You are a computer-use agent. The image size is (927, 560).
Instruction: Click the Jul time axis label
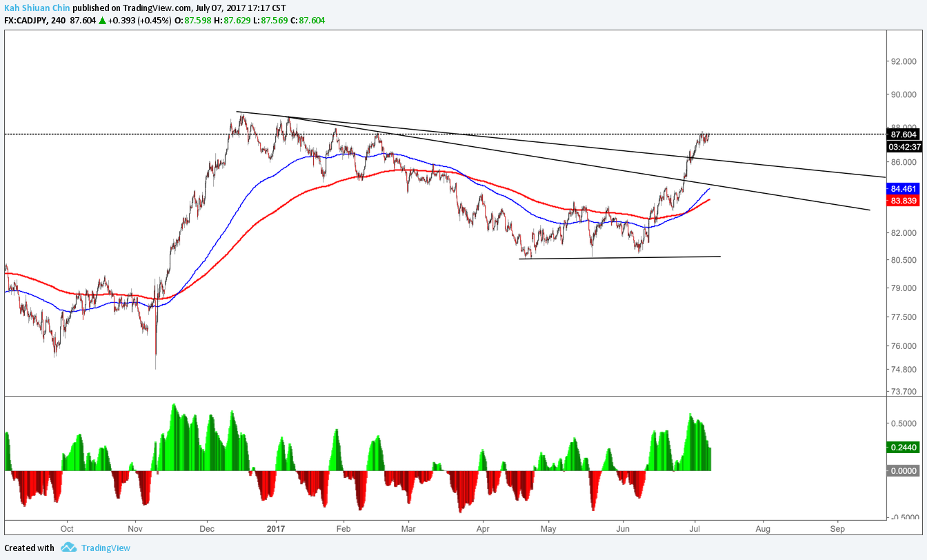click(695, 529)
